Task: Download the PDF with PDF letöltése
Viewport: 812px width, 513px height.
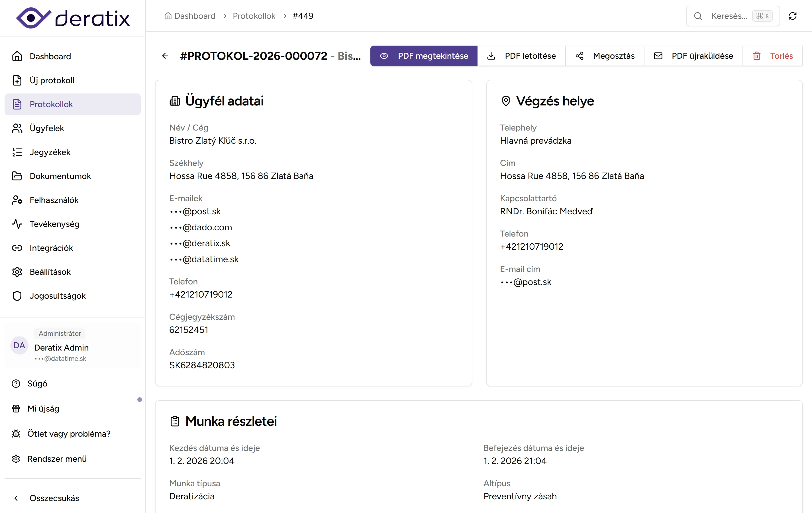Action: click(x=521, y=56)
